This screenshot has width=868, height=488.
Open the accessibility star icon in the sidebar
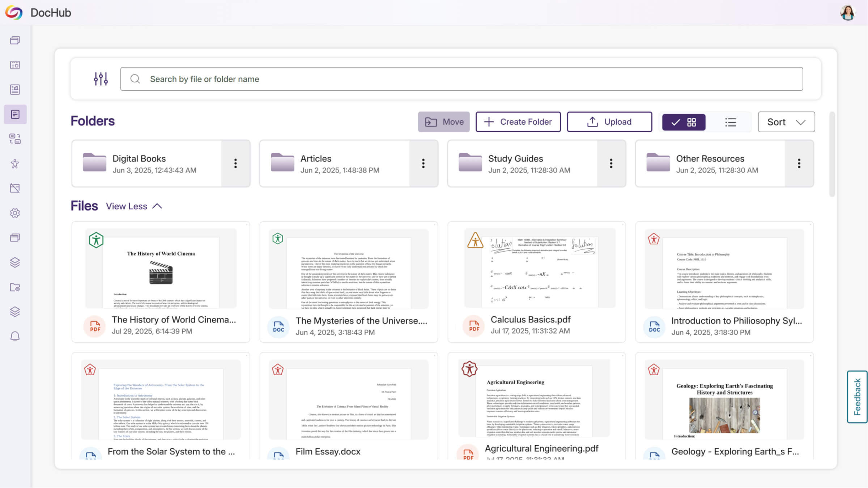[15, 164]
